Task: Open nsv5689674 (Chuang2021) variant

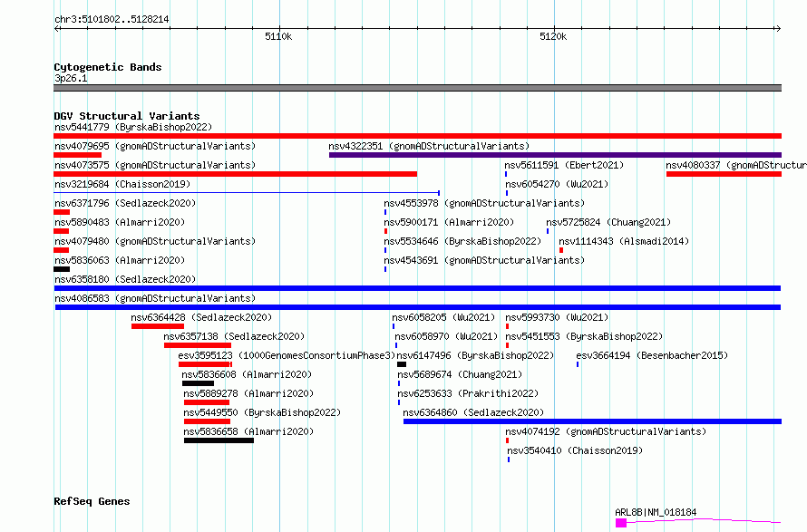Action: [x=460, y=374]
